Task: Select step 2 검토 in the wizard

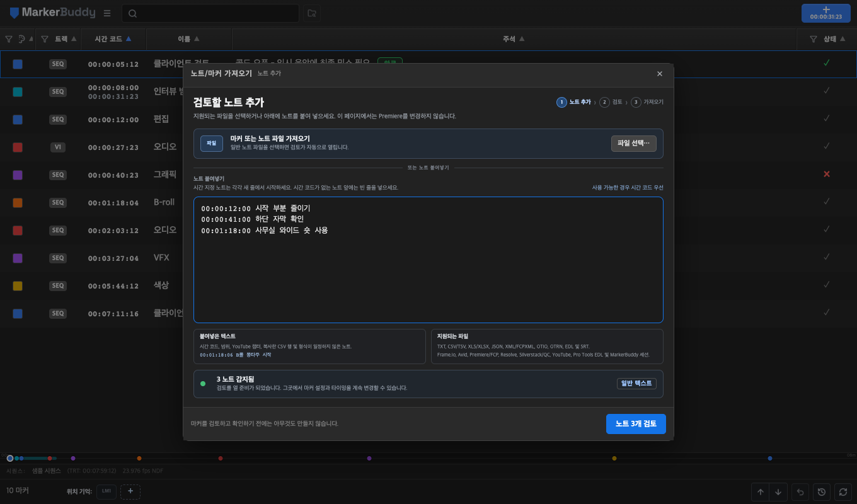Action: pos(611,102)
